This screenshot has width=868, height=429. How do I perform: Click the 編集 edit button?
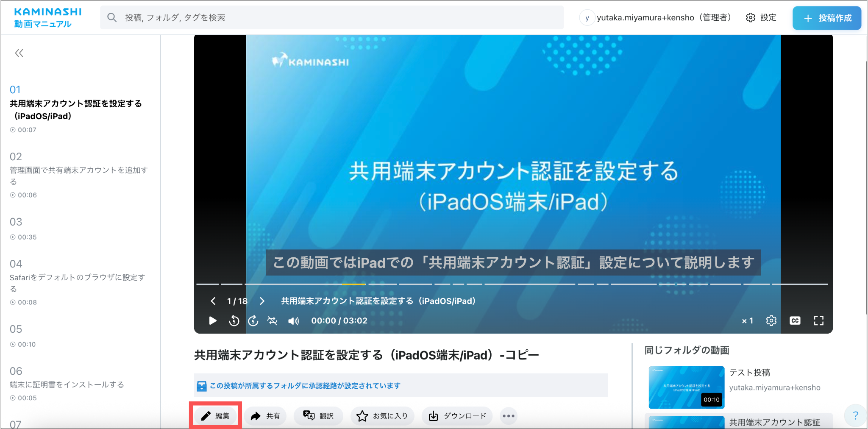tap(215, 416)
